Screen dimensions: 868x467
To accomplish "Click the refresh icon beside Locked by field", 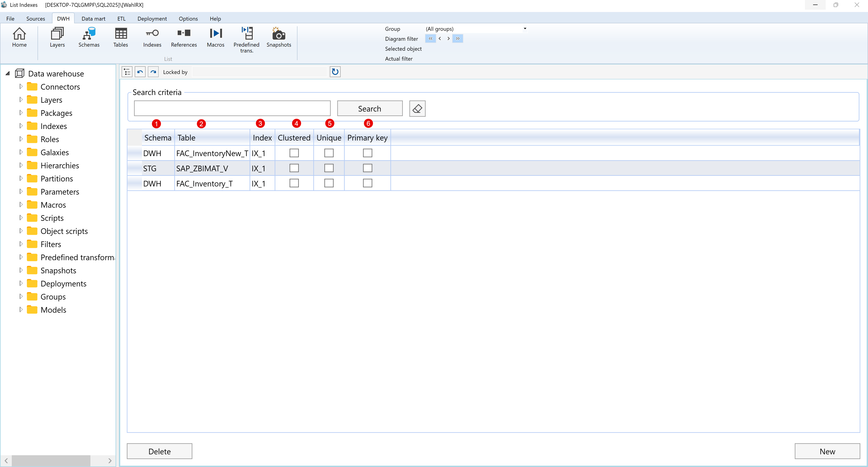I will pos(335,71).
